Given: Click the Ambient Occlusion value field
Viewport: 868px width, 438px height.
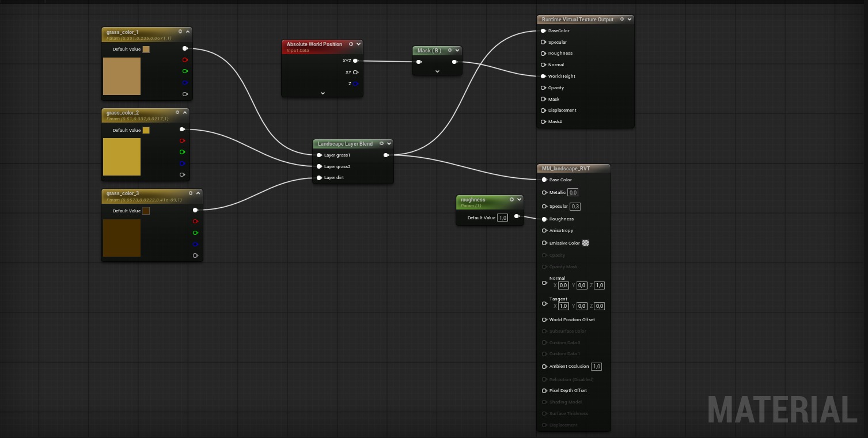Looking at the screenshot, I should pos(597,367).
